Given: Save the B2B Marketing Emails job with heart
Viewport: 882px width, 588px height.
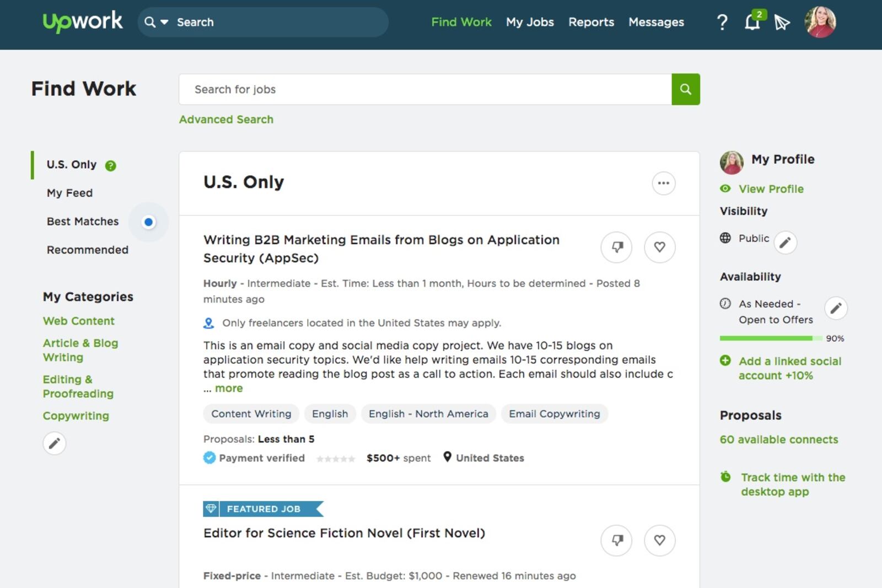Looking at the screenshot, I should [660, 247].
